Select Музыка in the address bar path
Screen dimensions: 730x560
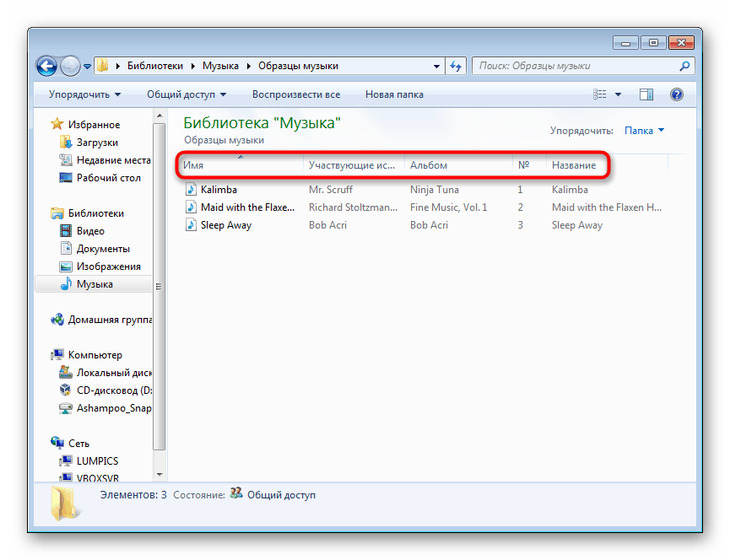(x=220, y=66)
